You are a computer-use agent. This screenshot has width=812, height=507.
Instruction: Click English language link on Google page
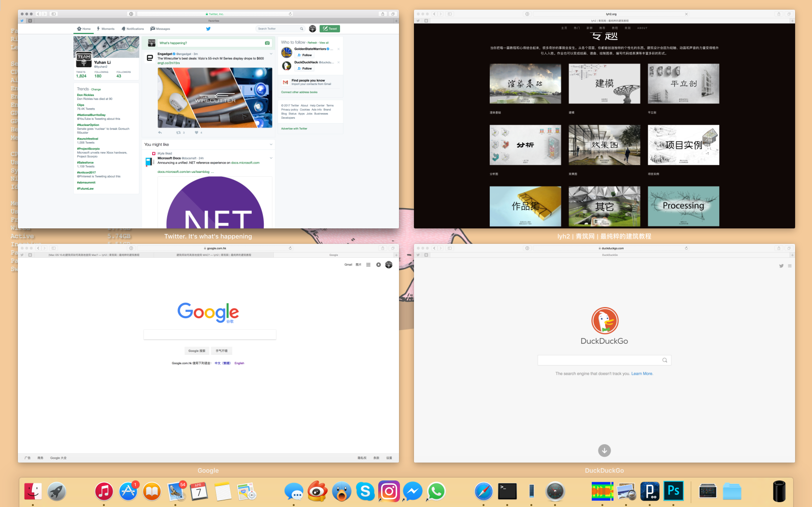[240, 363]
